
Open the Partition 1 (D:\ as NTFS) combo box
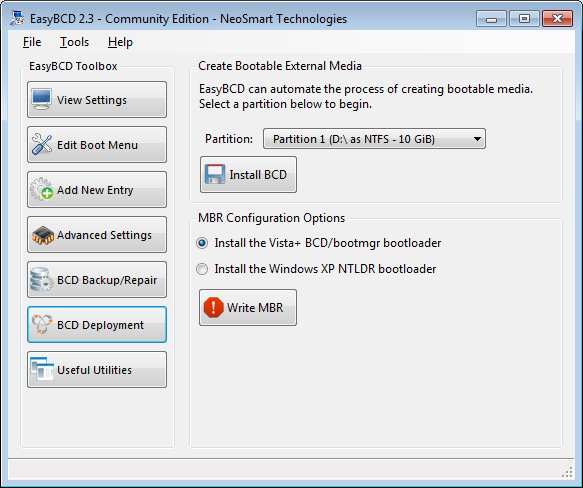(x=374, y=139)
